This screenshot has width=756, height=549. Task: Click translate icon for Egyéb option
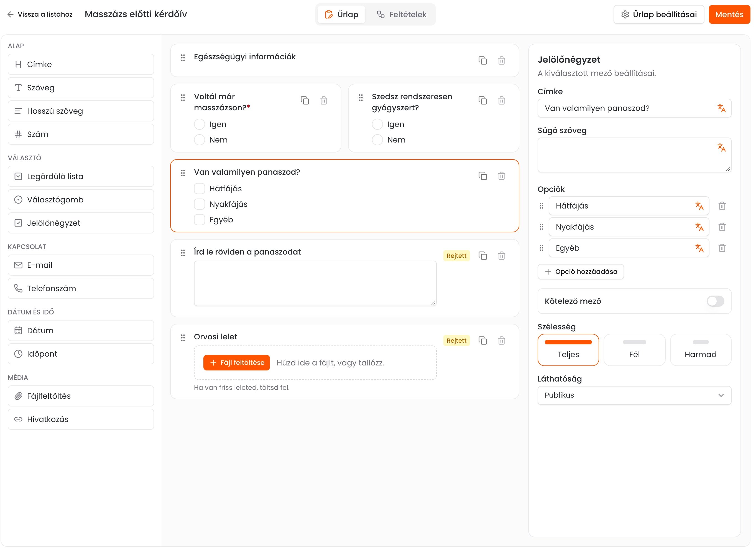click(699, 248)
